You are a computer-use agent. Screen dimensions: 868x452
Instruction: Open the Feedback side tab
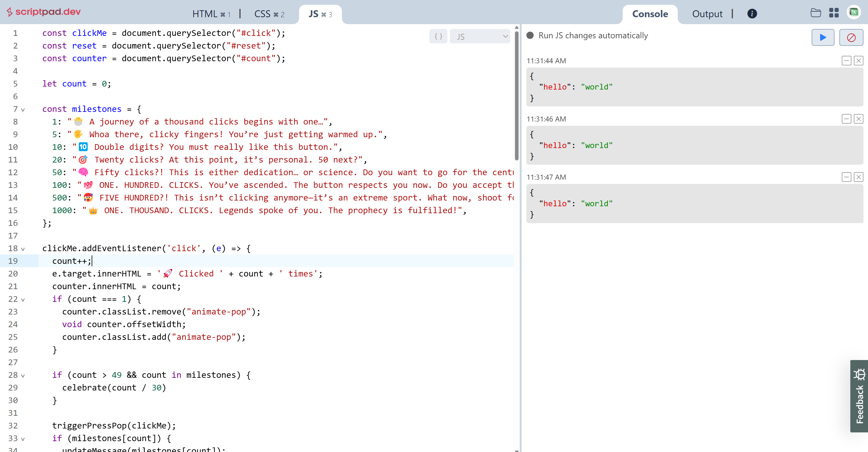tap(859, 396)
